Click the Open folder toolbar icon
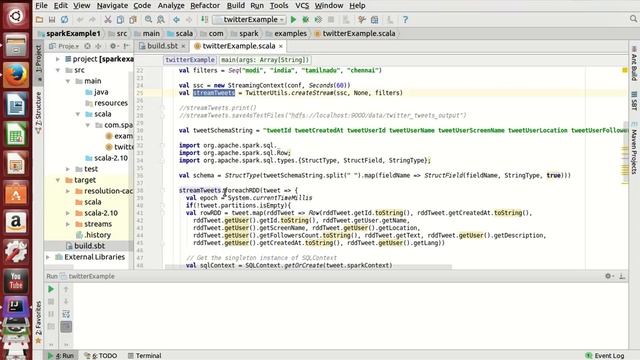The height and width of the screenshot is (360, 640). point(40,20)
